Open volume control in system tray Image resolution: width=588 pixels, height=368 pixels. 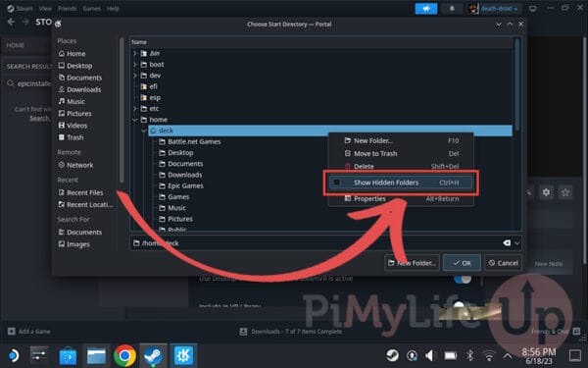430,355
